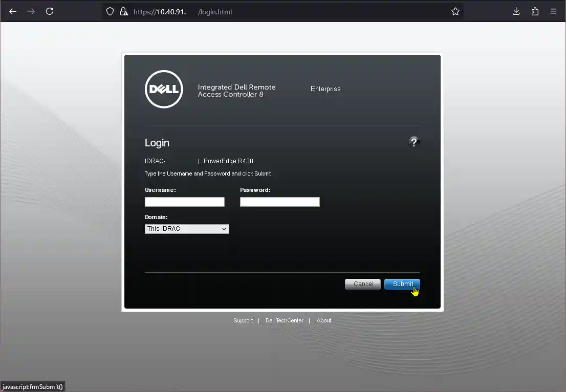Open the login help question mark
The height and width of the screenshot is (392, 566).
coord(414,142)
